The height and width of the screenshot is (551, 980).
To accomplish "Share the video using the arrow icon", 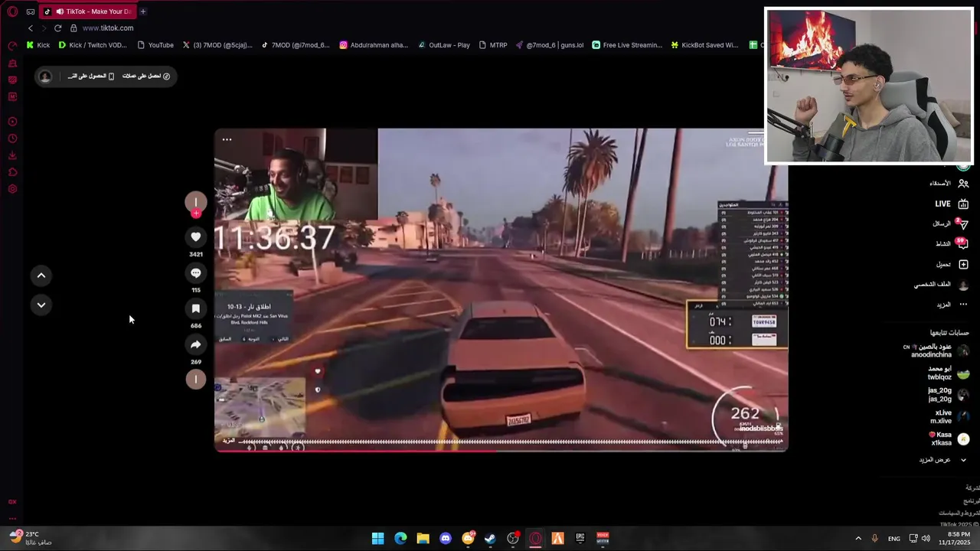I will [196, 344].
